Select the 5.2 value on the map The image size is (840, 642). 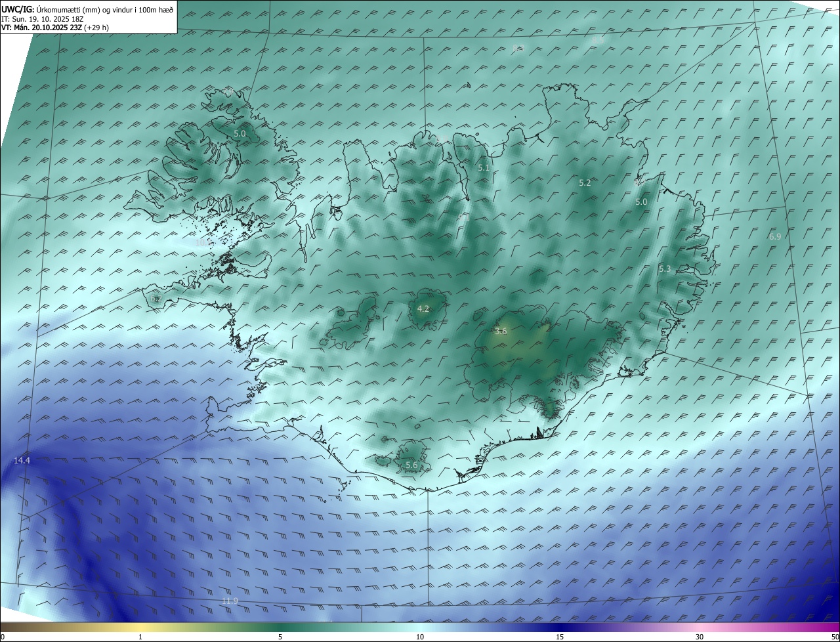click(x=585, y=182)
